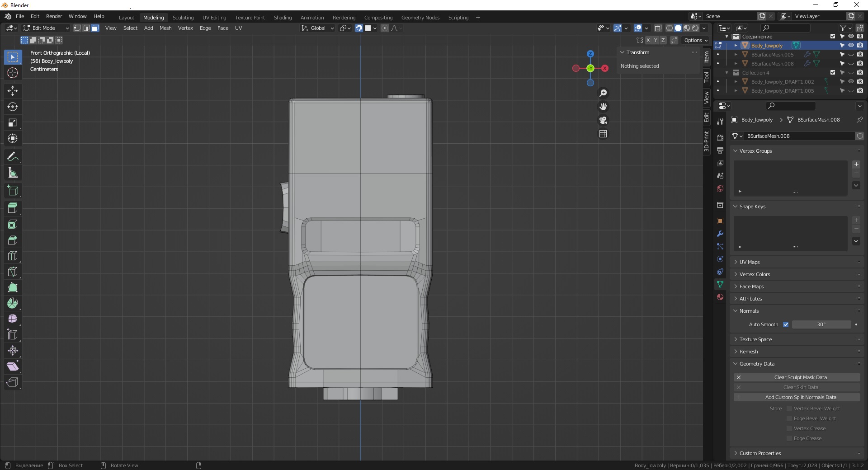Select the Cursor tool
Image resolution: width=868 pixels, height=470 pixels.
[13, 73]
